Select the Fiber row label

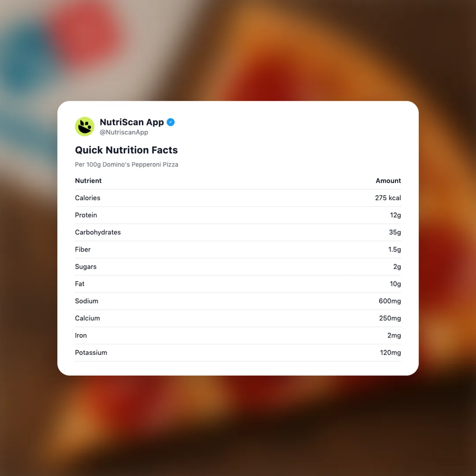(83, 249)
